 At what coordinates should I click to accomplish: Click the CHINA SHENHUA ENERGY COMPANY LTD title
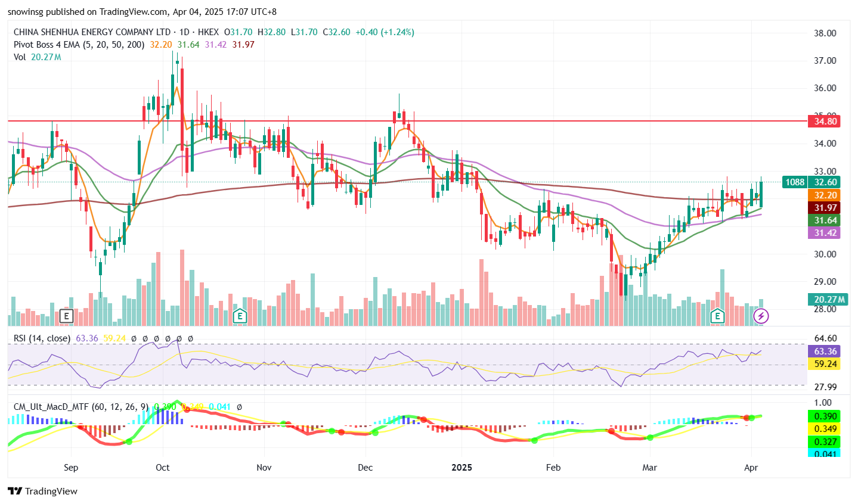[x=92, y=32]
